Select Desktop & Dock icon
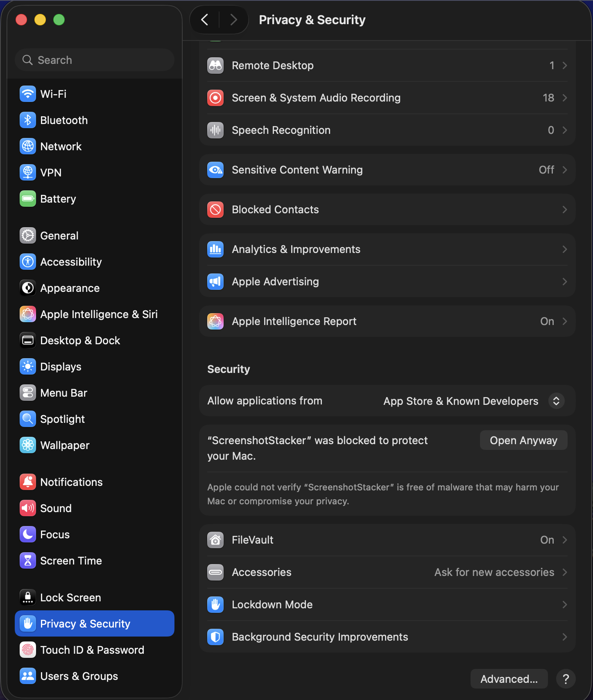Viewport: 593px width, 700px height. (x=28, y=341)
